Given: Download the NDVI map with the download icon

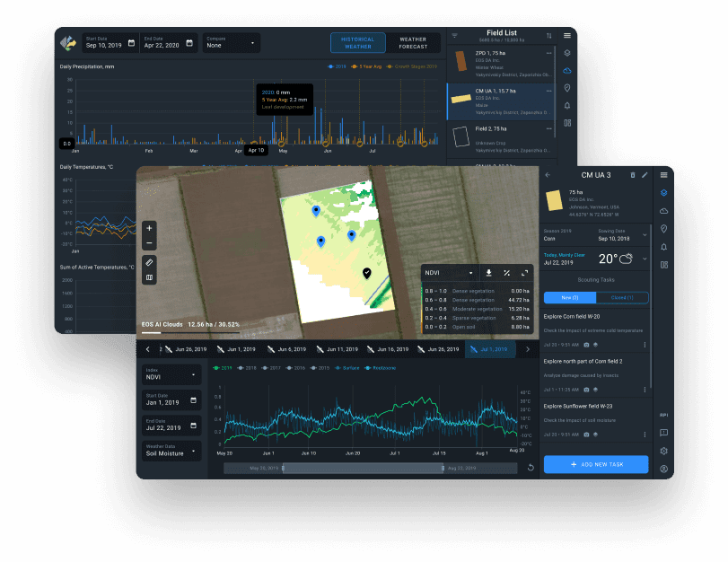Looking at the screenshot, I should (x=489, y=273).
